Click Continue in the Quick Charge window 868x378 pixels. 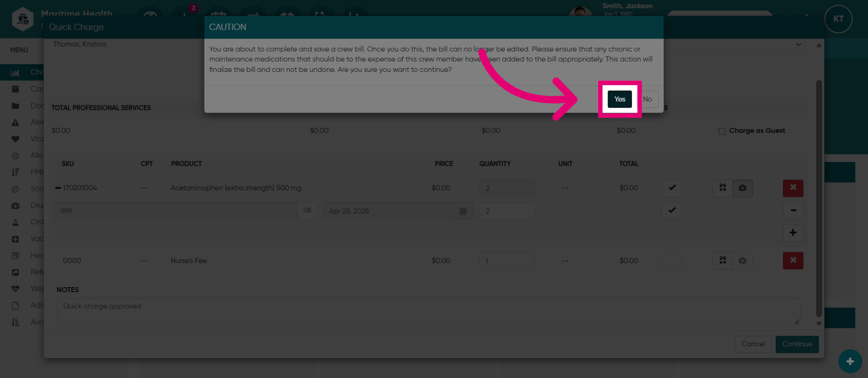point(797,344)
